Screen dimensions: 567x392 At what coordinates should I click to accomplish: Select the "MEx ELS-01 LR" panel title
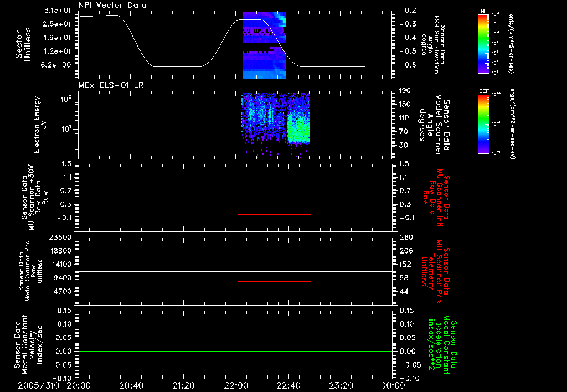pos(111,85)
